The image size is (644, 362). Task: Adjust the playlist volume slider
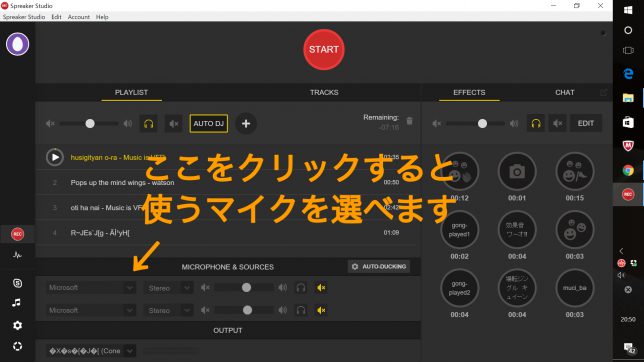90,123
